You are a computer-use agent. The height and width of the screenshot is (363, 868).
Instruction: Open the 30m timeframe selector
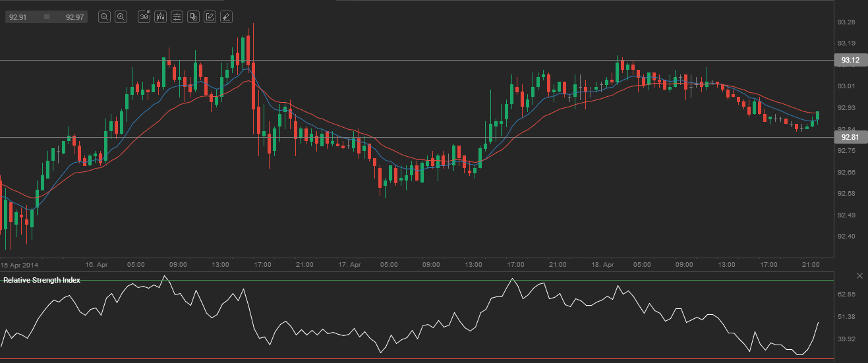[x=144, y=17]
